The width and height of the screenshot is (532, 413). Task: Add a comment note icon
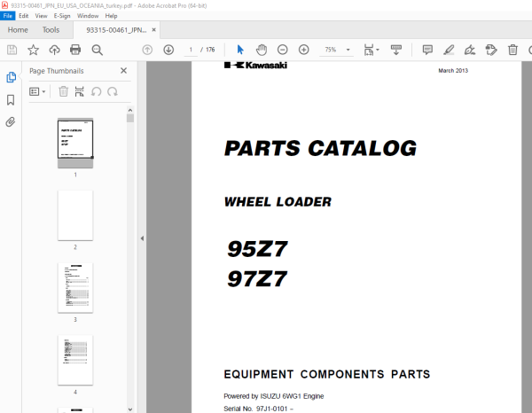[427, 50]
